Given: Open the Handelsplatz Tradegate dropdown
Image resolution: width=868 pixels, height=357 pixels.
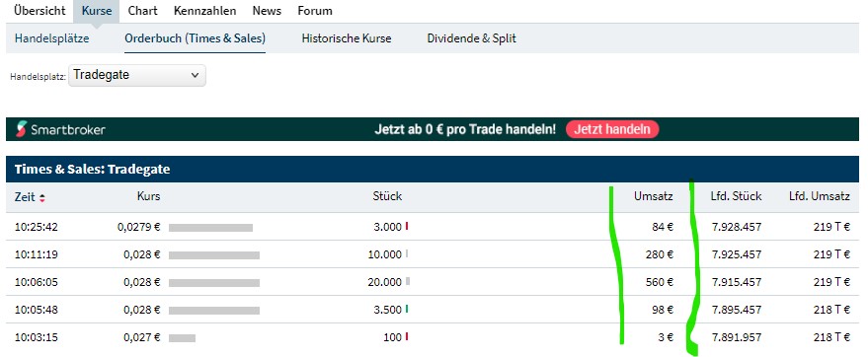Looking at the screenshot, I should [x=136, y=75].
